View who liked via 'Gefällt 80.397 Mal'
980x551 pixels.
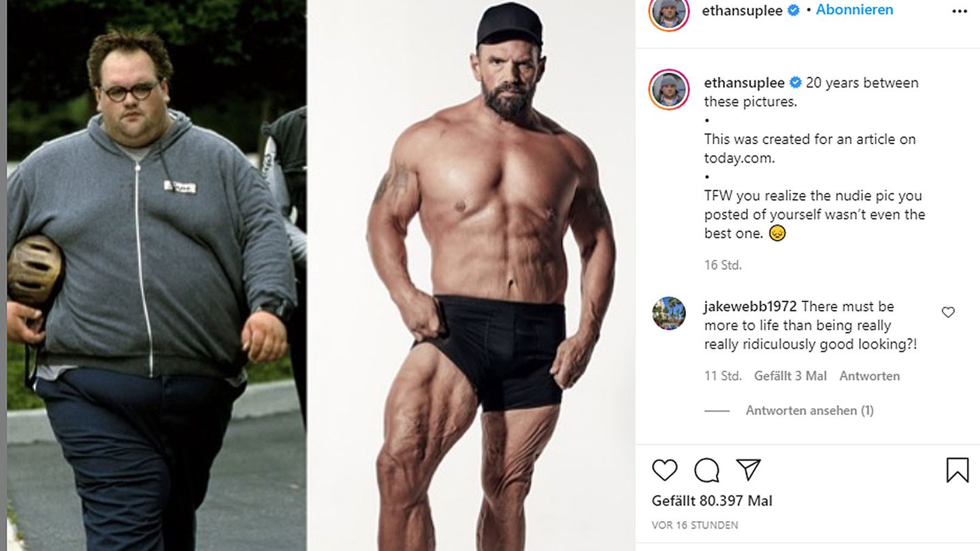click(712, 501)
